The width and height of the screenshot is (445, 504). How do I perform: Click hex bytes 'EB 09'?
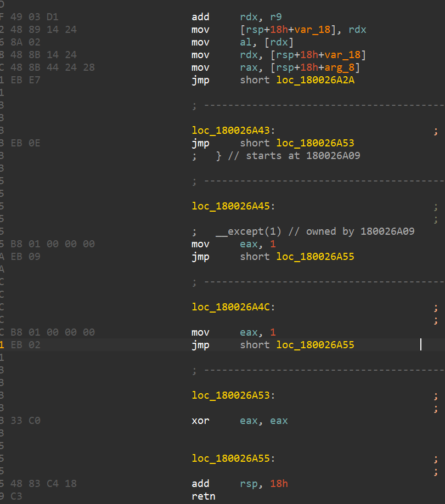pos(25,257)
